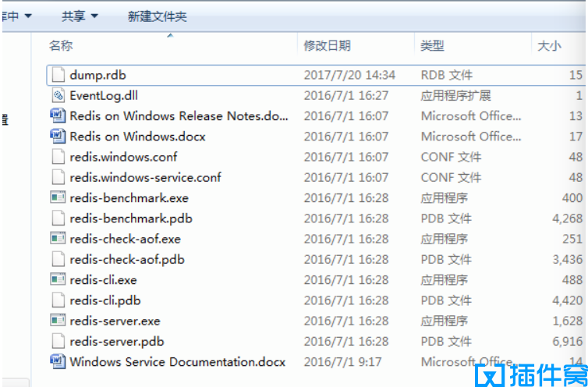
Task: Click the RDB 文件 type cell
Action: (x=447, y=75)
